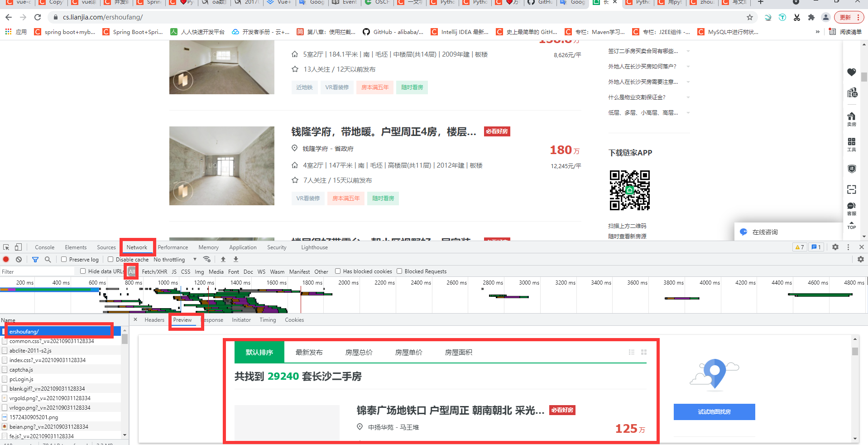Image resolution: width=868 pixels, height=445 pixels.
Task: Click 试试地图找房 button in preview
Action: click(714, 411)
